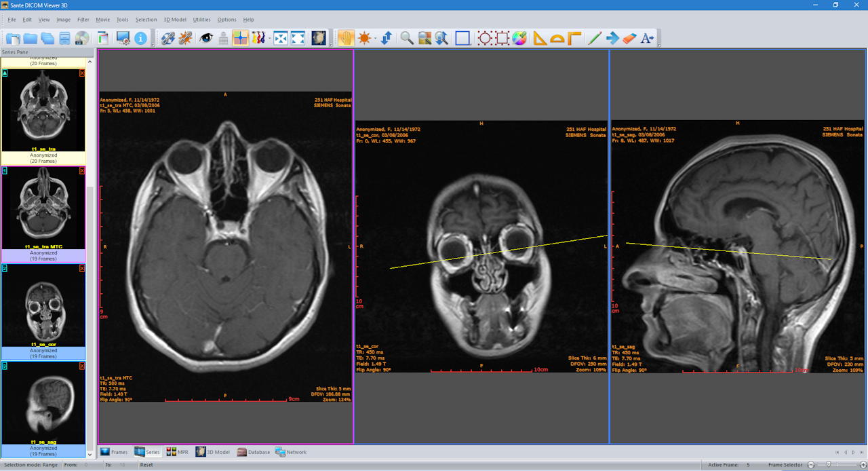Click the Frame Selector plus button
868x471 pixels.
tap(863, 465)
